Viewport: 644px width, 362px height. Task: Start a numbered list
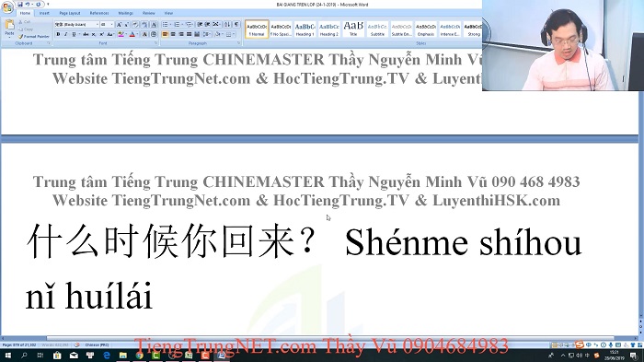177,25
